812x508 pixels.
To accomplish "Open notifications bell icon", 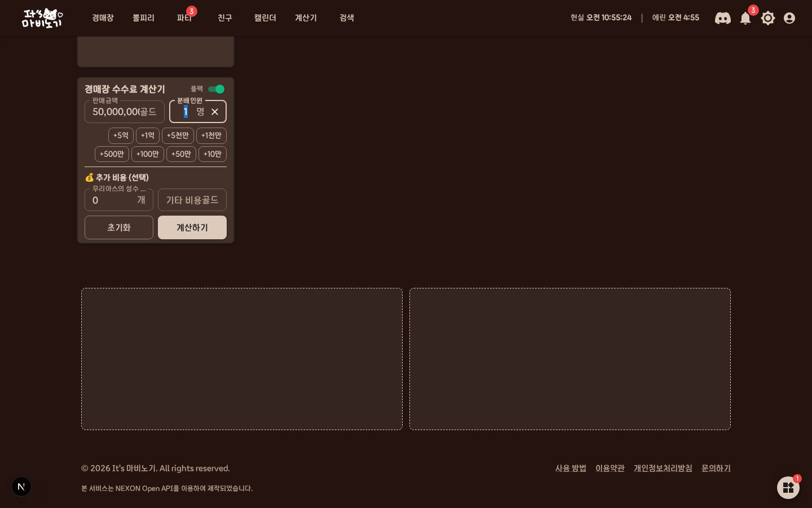I will (x=745, y=18).
